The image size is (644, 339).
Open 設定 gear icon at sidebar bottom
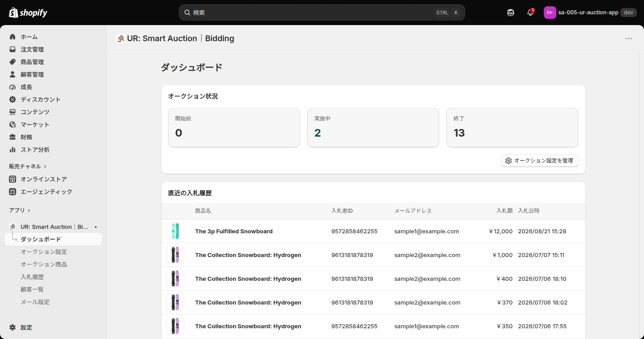pyautogui.click(x=13, y=327)
